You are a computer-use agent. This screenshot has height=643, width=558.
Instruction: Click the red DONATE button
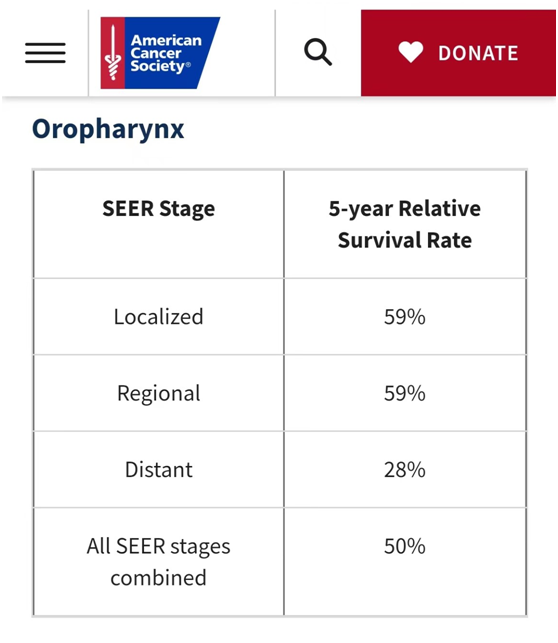[x=458, y=53]
